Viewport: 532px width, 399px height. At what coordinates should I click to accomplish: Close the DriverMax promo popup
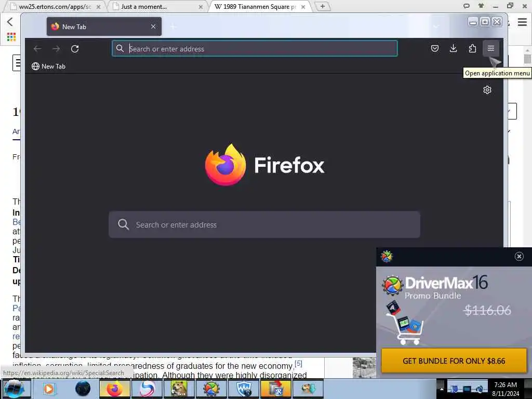tap(519, 257)
